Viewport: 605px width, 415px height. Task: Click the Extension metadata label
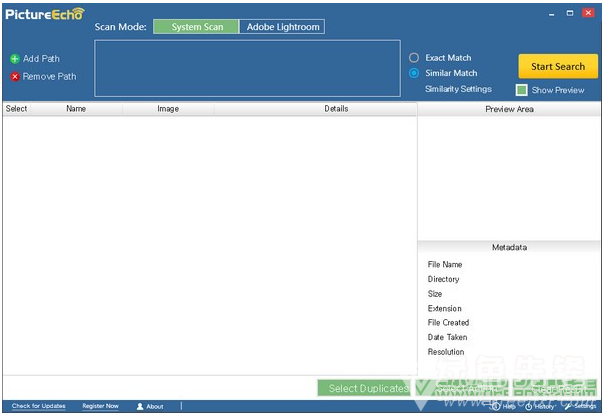click(x=444, y=309)
